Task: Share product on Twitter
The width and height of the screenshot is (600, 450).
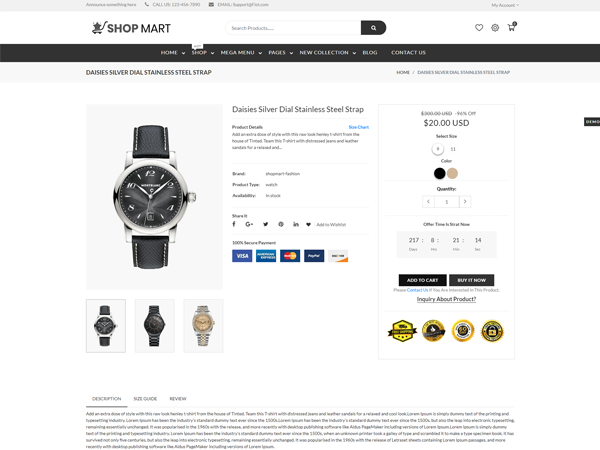Action: tap(265, 224)
